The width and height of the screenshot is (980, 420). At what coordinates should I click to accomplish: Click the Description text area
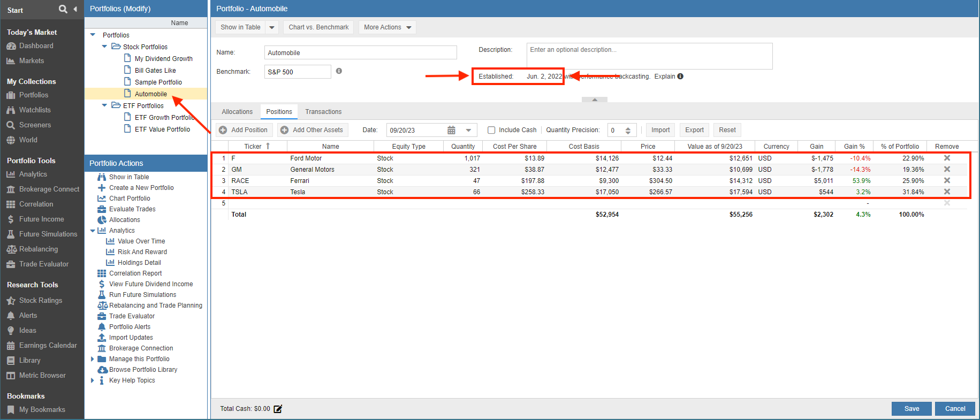649,56
